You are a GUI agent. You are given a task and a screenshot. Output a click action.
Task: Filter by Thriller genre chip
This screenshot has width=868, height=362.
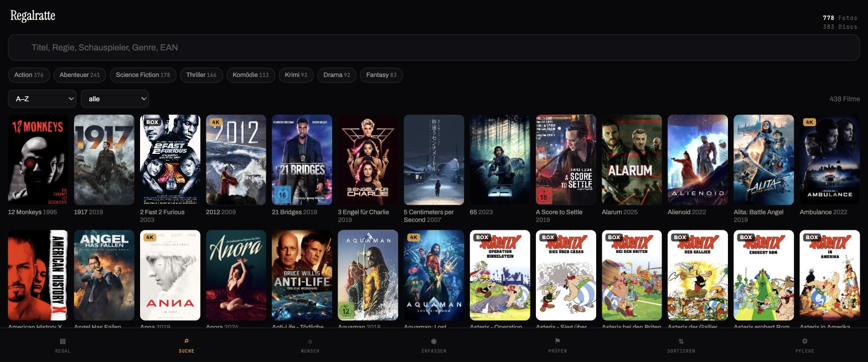coord(201,75)
